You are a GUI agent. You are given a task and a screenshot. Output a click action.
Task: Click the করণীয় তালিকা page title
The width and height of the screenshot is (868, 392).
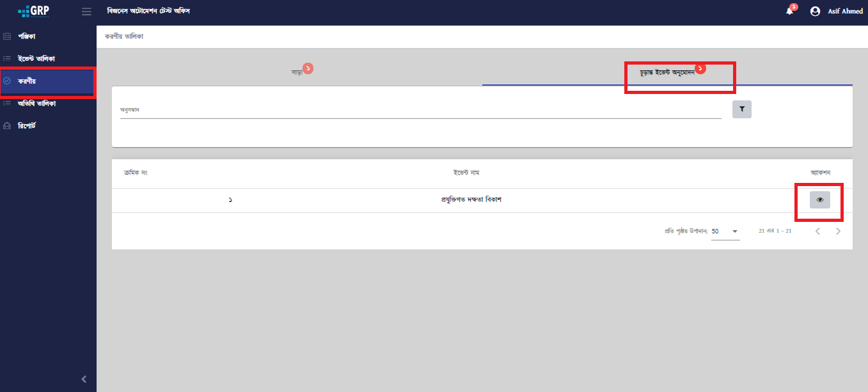[x=123, y=36]
